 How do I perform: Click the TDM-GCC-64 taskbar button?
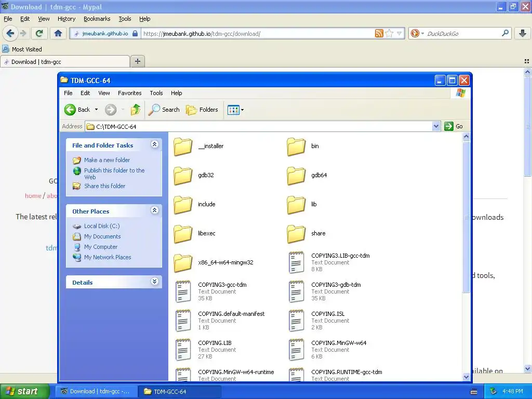coord(180,391)
